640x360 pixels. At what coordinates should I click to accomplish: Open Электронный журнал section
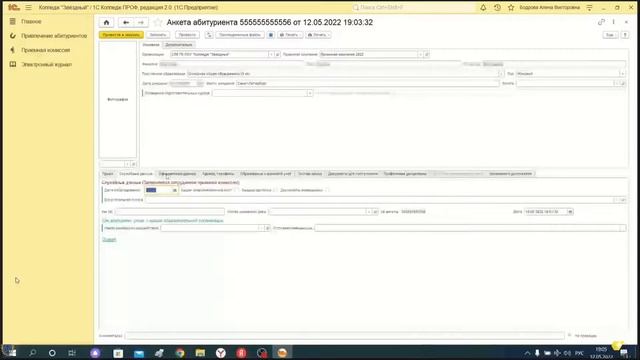pos(47,64)
